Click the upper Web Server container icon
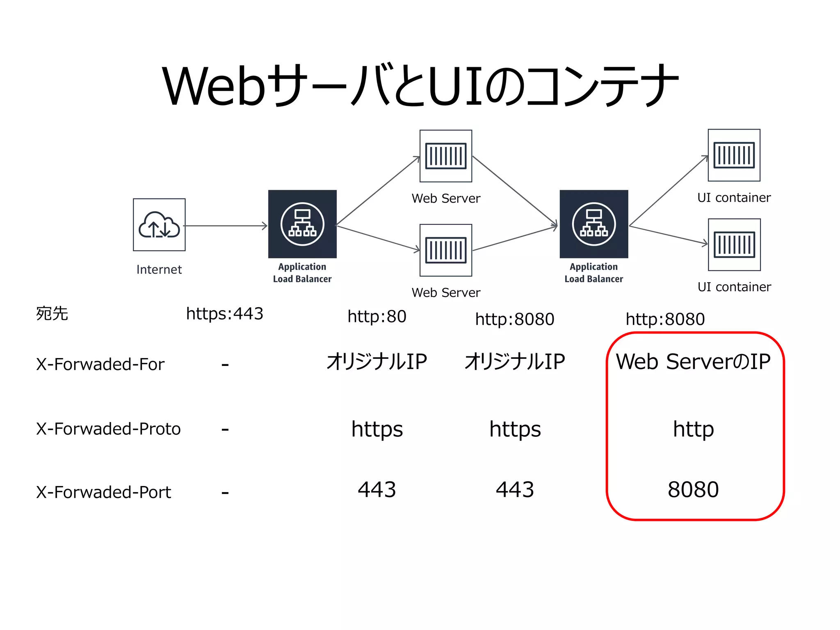Viewport: 840px width, 630px height. coord(446,156)
